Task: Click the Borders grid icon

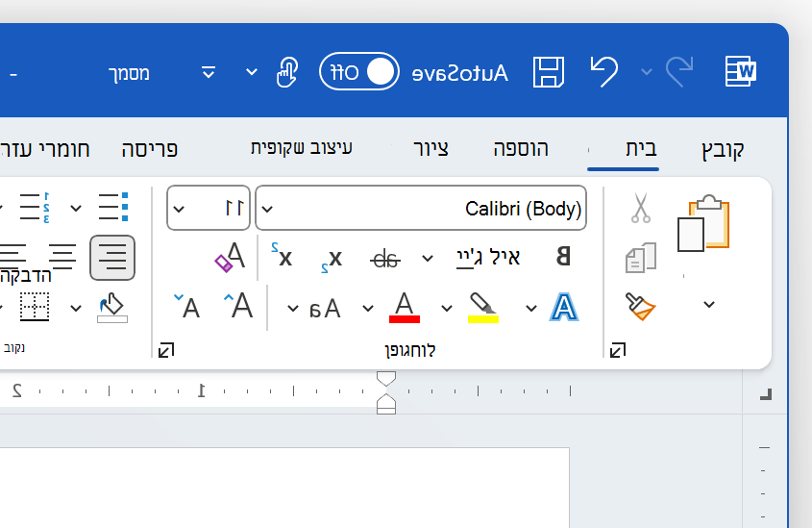Action: (x=35, y=307)
